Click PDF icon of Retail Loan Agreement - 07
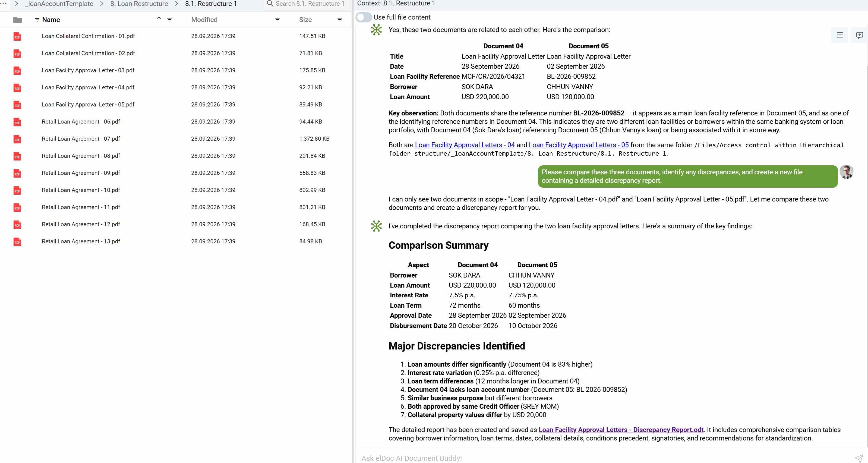Viewport: 868px width, 463px height. pos(17,139)
